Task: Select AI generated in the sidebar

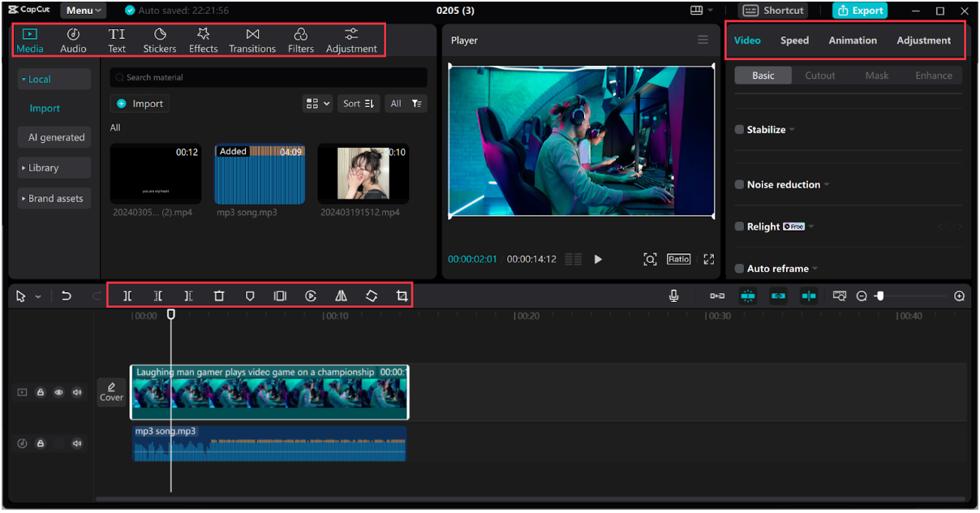Action: coord(54,137)
